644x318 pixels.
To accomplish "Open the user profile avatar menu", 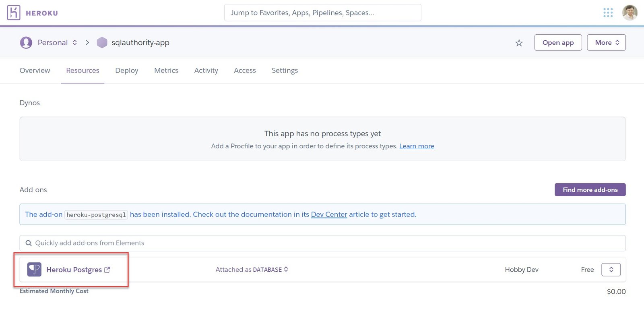I will tap(630, 12).
